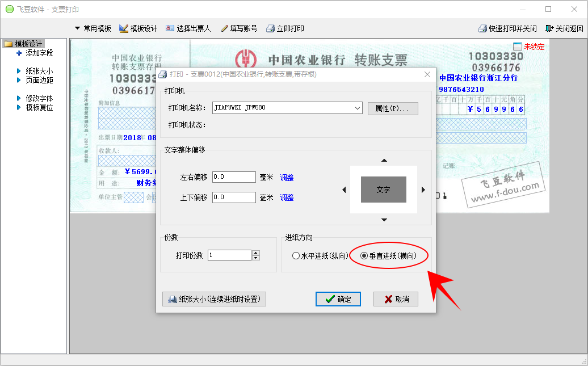
Task: Nudge text downward with the down arrow
Action: [384, 220]
